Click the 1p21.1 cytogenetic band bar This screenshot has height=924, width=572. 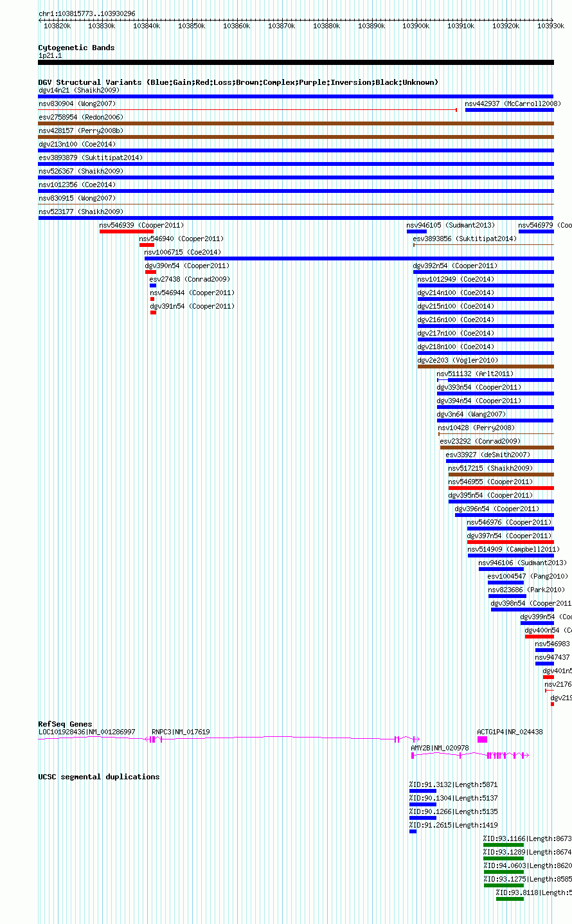coord(296,62)
